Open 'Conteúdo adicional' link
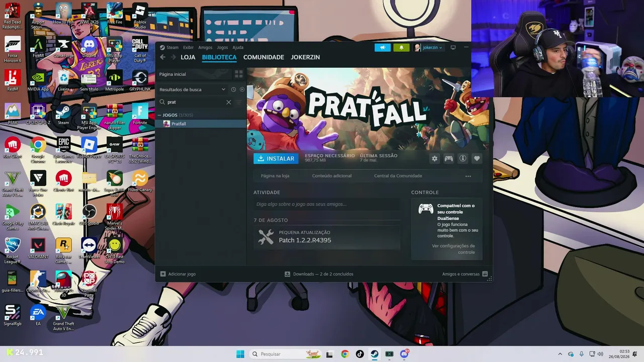This screenshot has width=644, height=362. click(x=332, y=176)
